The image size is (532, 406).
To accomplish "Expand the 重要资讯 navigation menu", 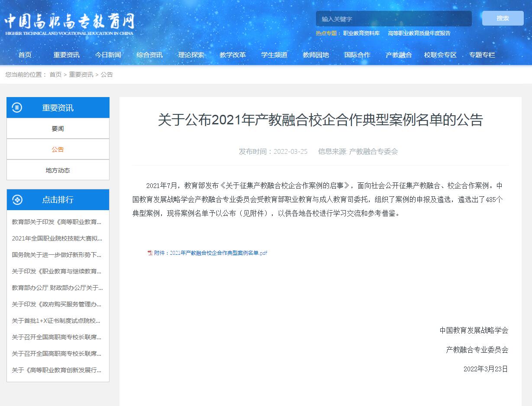I will pyautogui.click(x=66, y=55).
